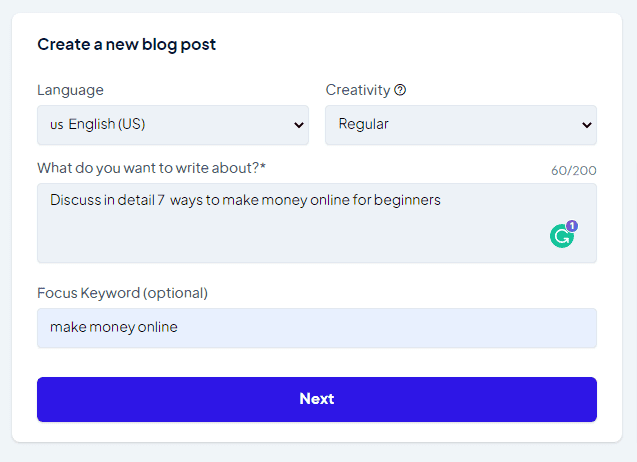Click into the blog topic textarea
The width and height of the screenshot is (637, 462).
click(x=317, y=223)
